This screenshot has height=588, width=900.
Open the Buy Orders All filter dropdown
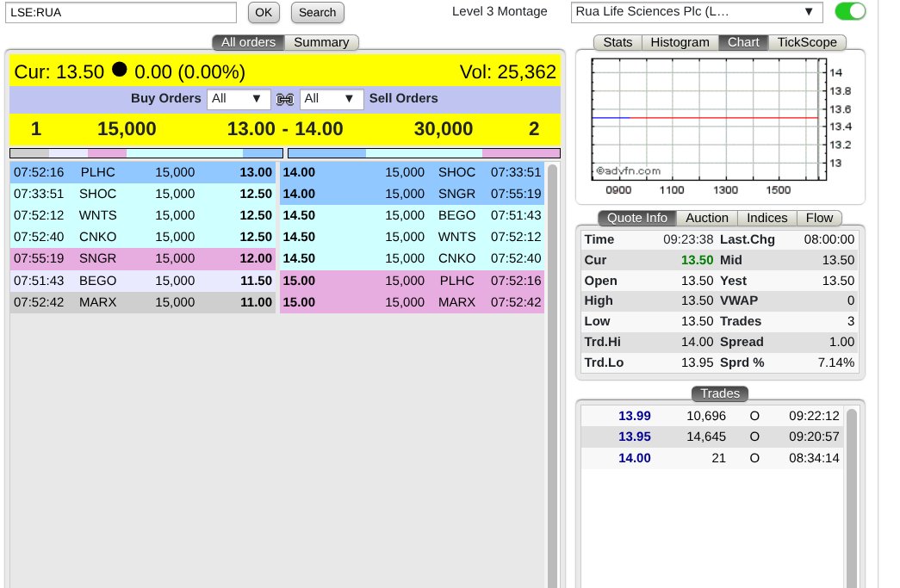pyautogui.click(x=239, y=99)
